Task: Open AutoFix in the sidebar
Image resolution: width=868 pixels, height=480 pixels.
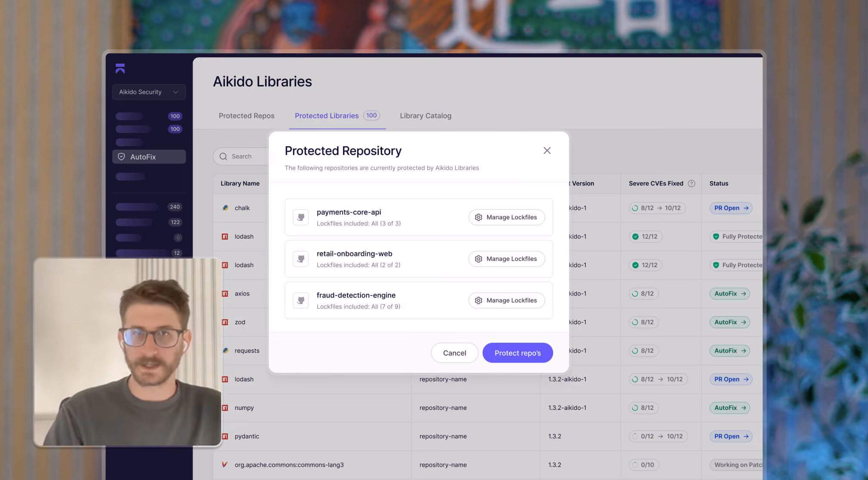Action: [149, 157]
